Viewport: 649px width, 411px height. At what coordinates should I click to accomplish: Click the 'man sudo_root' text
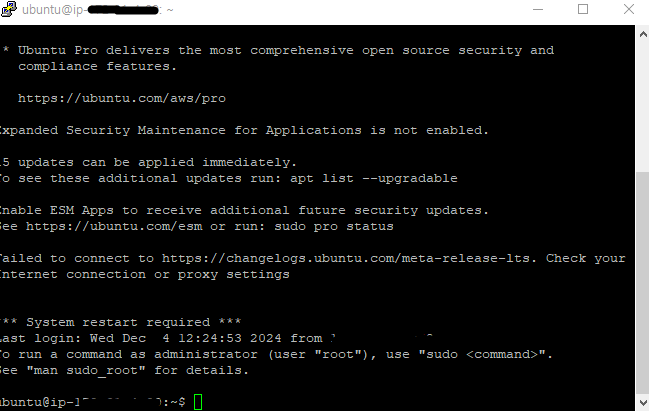click(86, 370)
